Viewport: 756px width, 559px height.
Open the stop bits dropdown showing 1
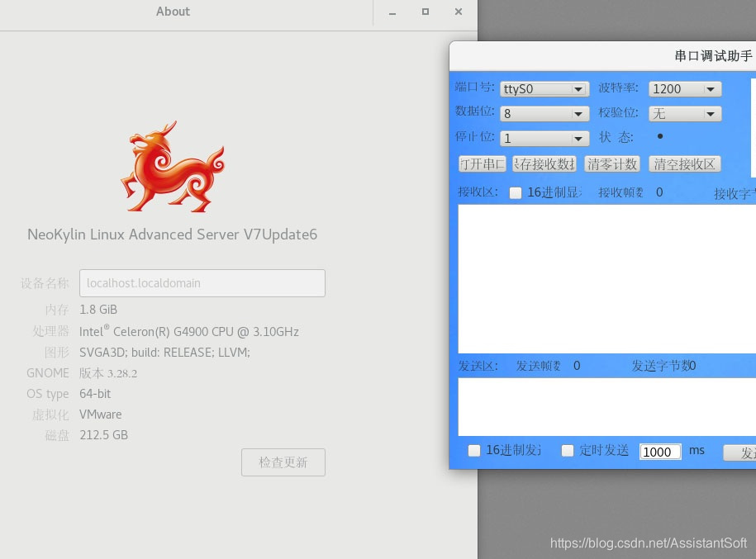544,139
